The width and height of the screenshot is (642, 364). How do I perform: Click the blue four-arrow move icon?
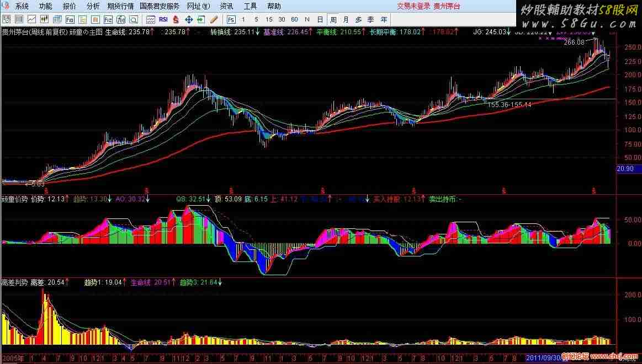[188, 19]
